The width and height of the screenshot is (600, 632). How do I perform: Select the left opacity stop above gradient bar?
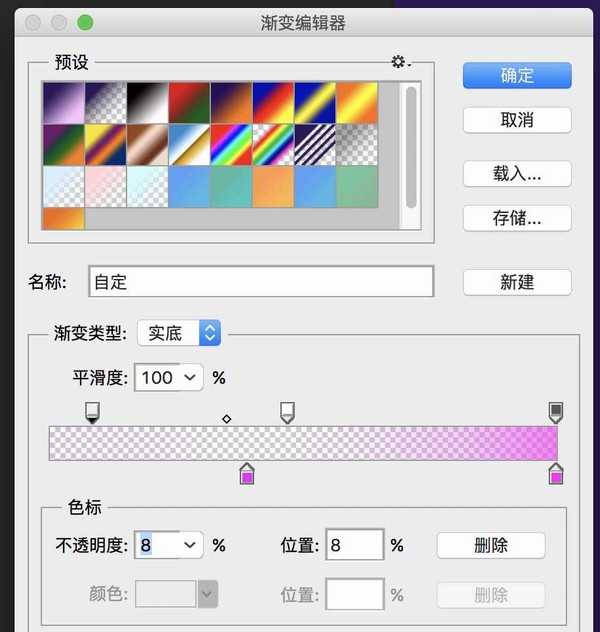93,413
